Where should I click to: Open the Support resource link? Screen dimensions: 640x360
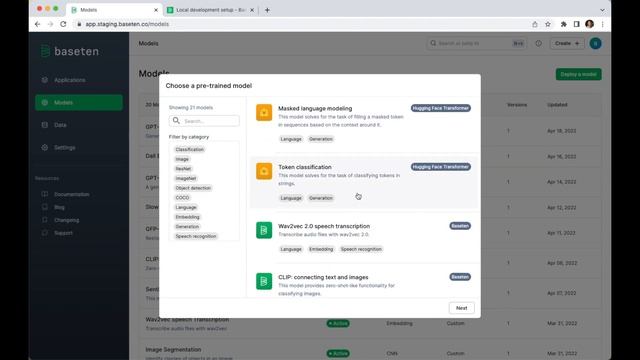click(63, 233)
